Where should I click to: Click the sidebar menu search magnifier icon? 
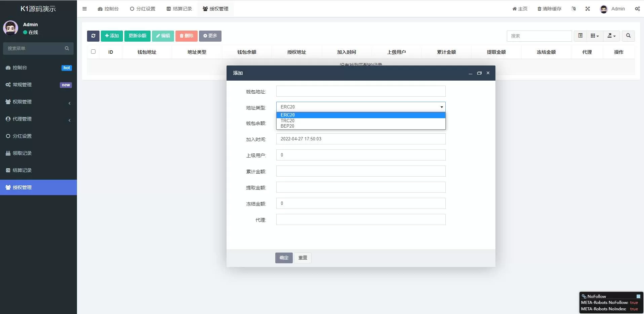pyautogui.click(x=67, y=48)
